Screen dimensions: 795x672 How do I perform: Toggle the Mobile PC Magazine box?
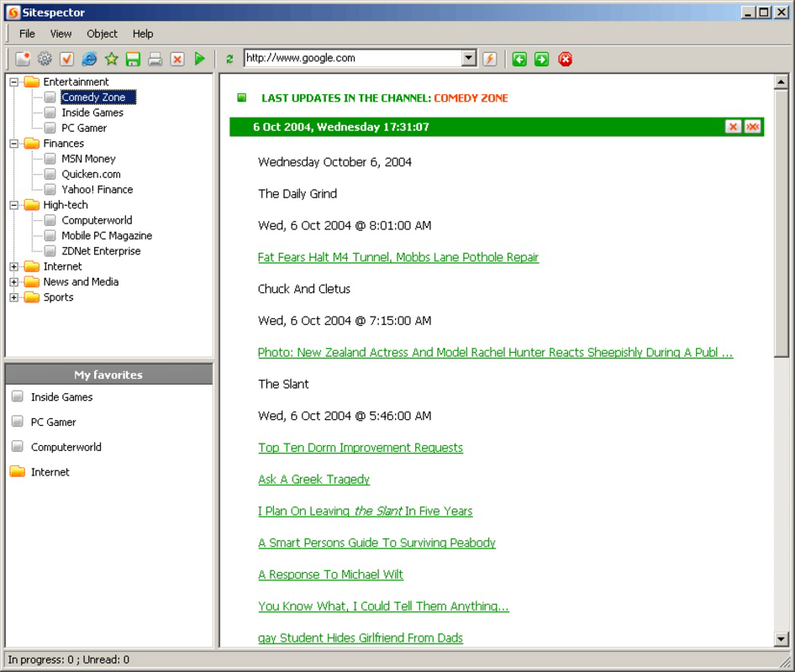click(50, 236)
